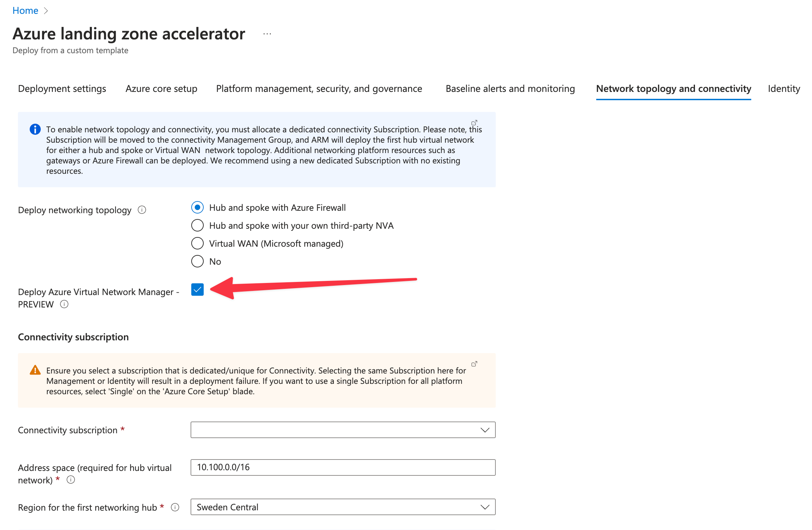Click the ellipsis next to Azure landing zone accelerator
The width and height of the screenshot is (812, 530).
click(267, 33)
